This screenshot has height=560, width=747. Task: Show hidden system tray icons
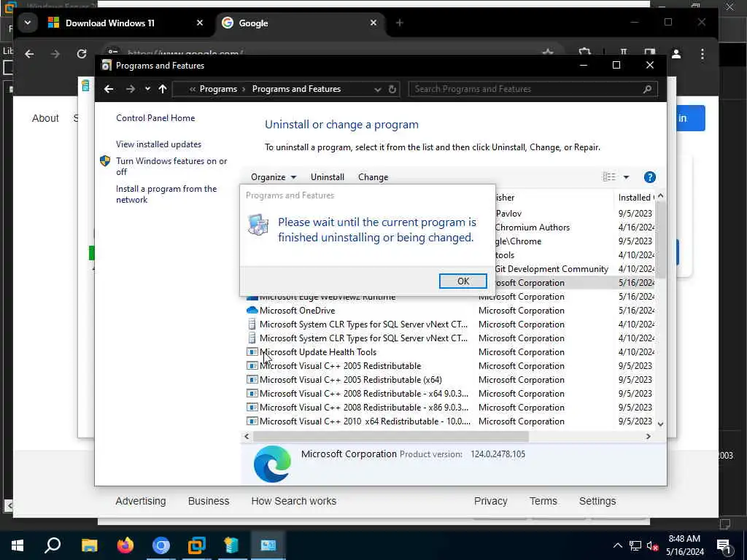[x=617, y=545]
